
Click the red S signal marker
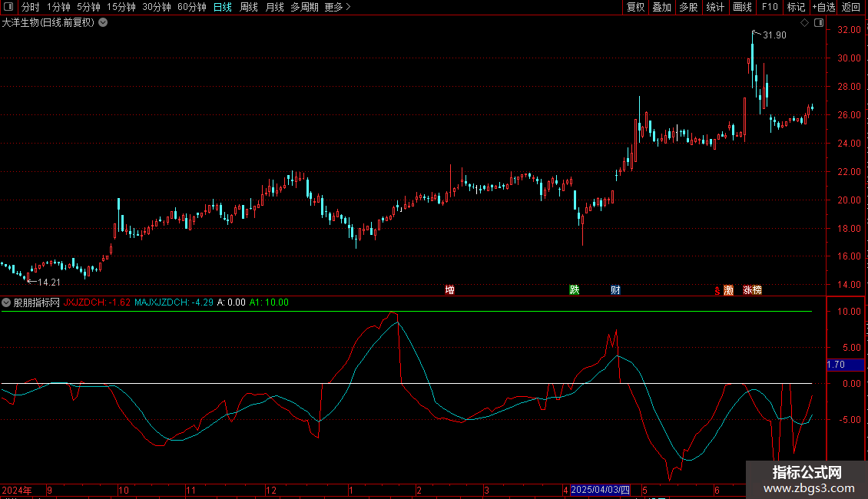(x=717, y=290)
